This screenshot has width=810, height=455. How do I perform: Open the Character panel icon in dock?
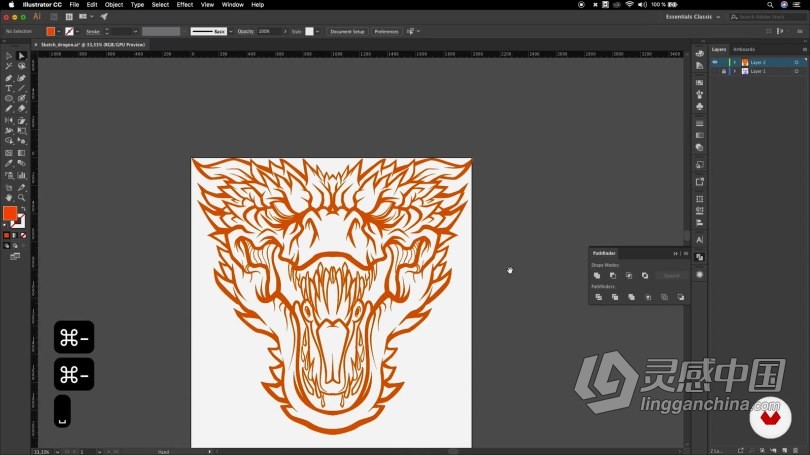pos(699,240)
